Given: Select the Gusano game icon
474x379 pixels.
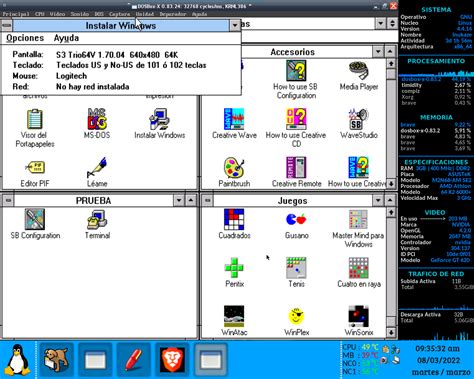Looking at the screenshot, I should 296,219.
